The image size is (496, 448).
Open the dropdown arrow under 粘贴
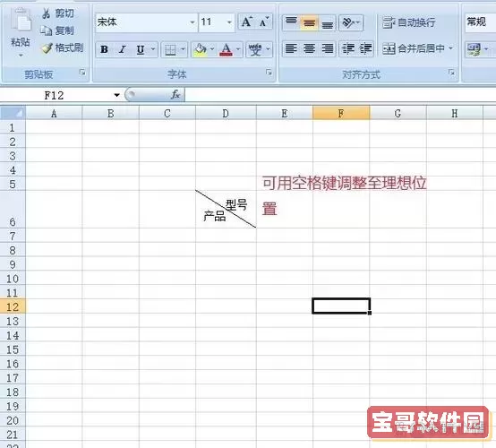(x=21, y=56)
